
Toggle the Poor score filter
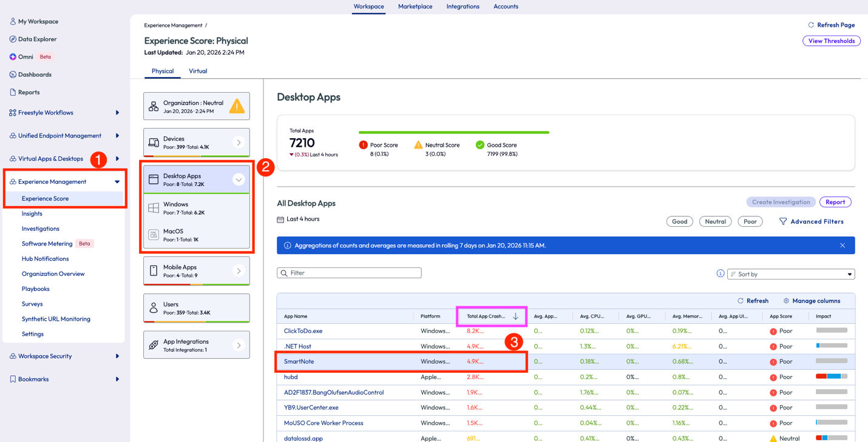coord(750,222)
